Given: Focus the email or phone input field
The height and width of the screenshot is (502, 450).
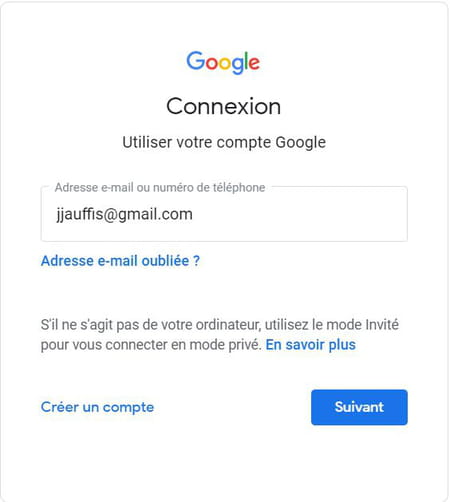Looking at the screenshot, I should point(224,214).
